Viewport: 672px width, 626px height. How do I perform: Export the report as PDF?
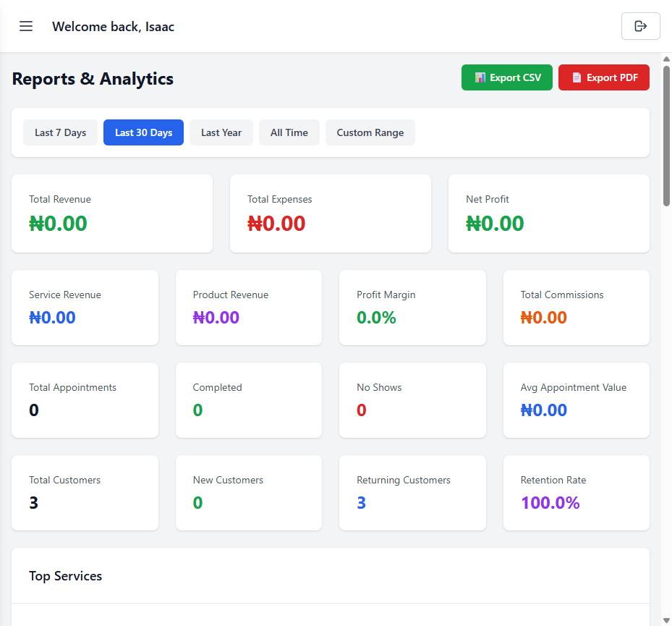(x=603, y=77)
